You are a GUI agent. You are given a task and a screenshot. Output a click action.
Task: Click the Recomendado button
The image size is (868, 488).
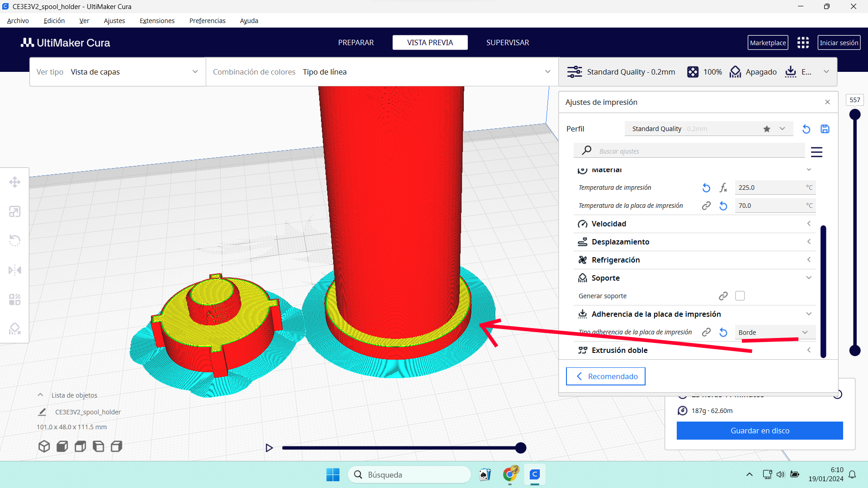605,376
